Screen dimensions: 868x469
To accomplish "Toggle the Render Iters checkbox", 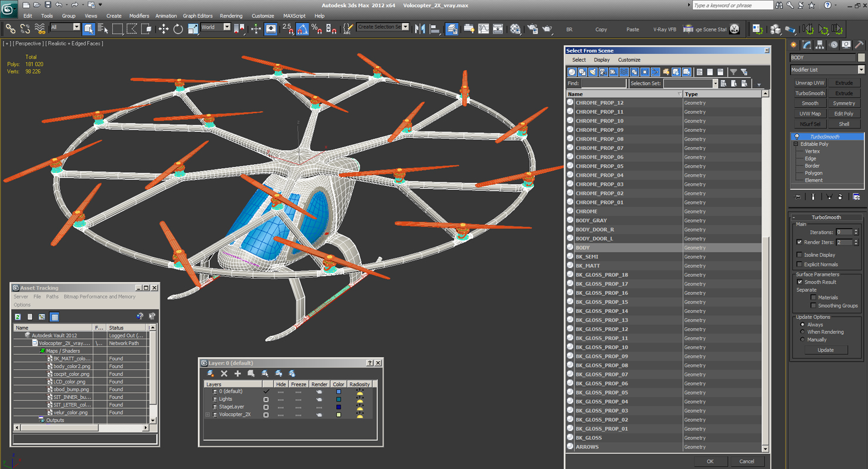I will [799, 242].
